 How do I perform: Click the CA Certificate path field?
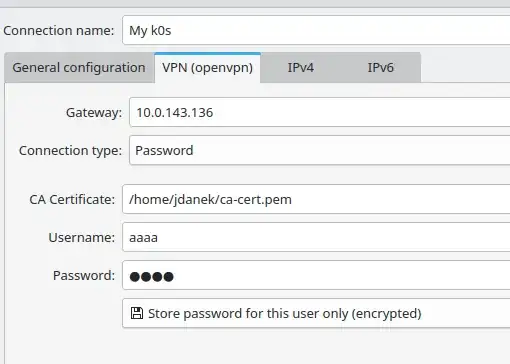[316, 199]
